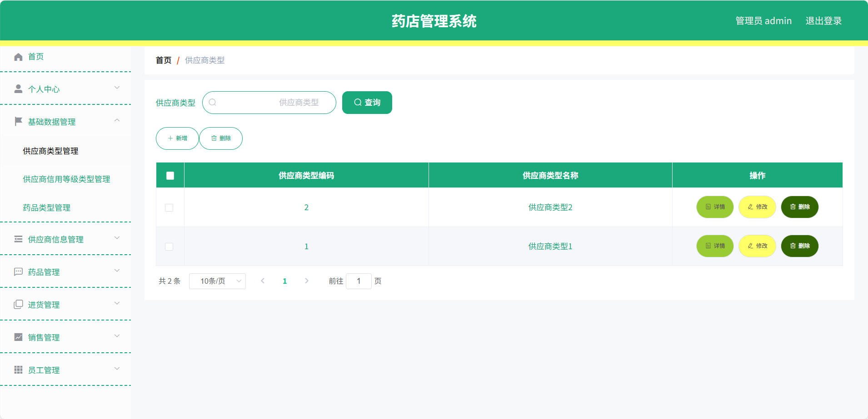Expand the 员工管理 chevron

pyautogui.click(x=117, y=369)
